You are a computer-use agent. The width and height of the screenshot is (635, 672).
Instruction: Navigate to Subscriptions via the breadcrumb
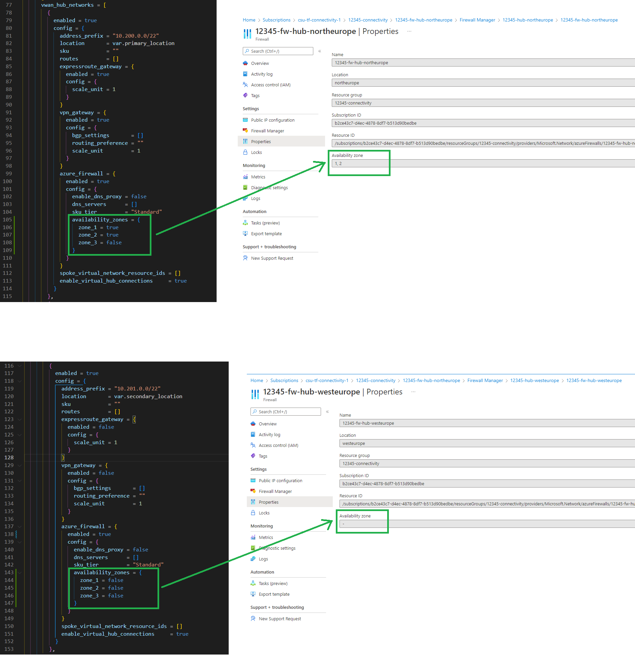(x=277, y=19)
